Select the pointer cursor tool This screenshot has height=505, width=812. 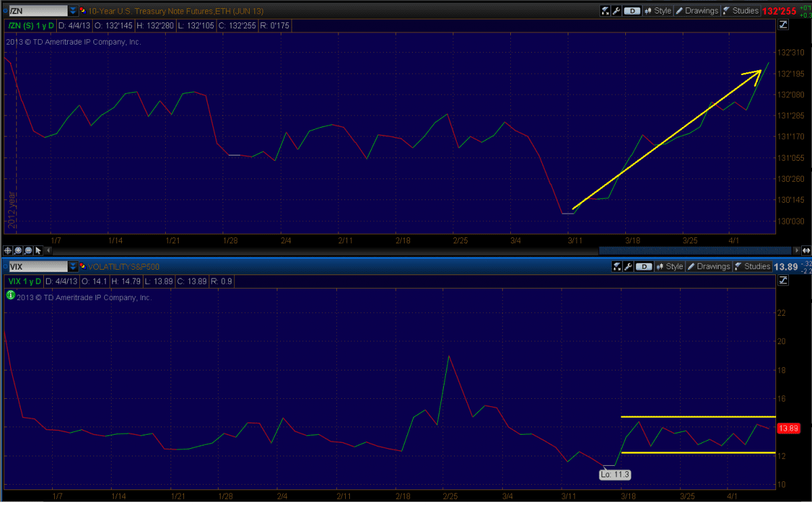(x=37, y=250)
